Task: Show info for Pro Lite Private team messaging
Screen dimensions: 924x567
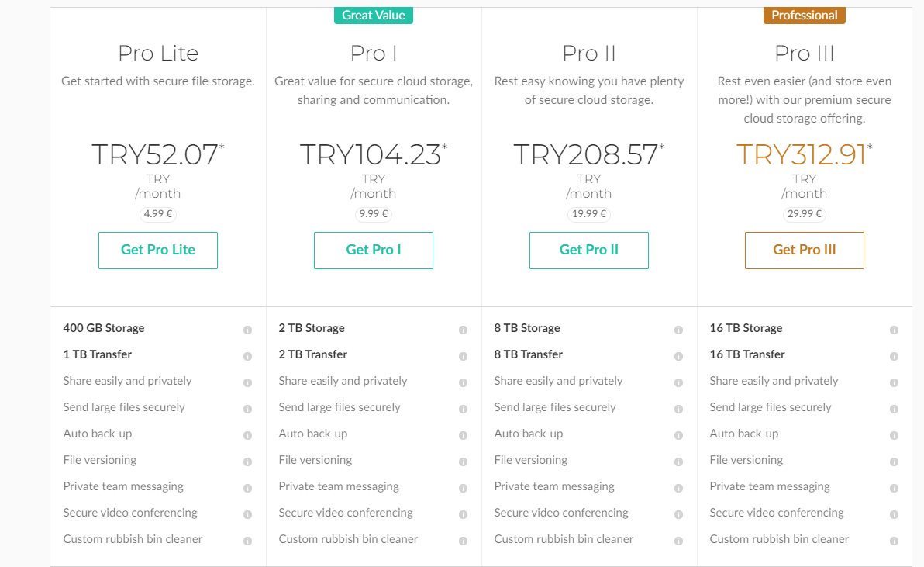Action: click(x=247, y=488)
